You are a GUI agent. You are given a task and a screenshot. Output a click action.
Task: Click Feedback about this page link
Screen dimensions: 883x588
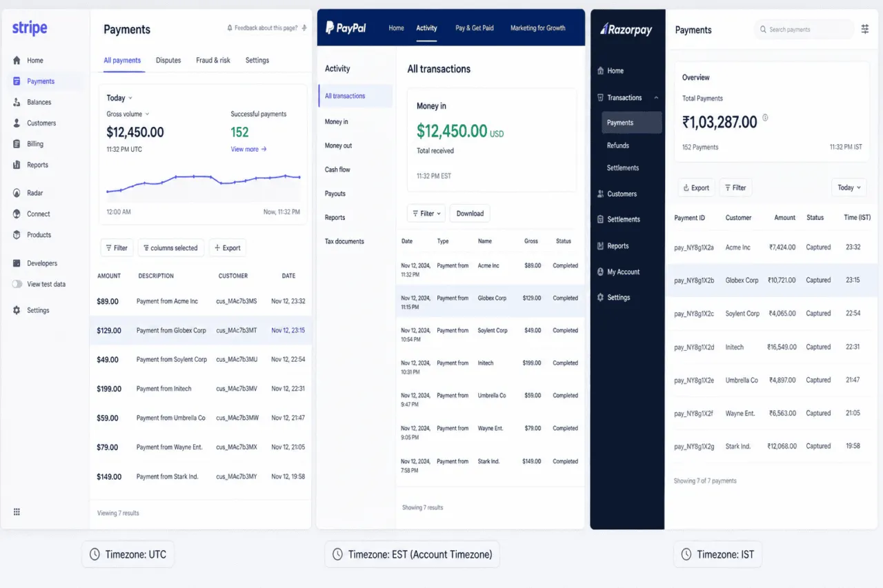point(266,28)
